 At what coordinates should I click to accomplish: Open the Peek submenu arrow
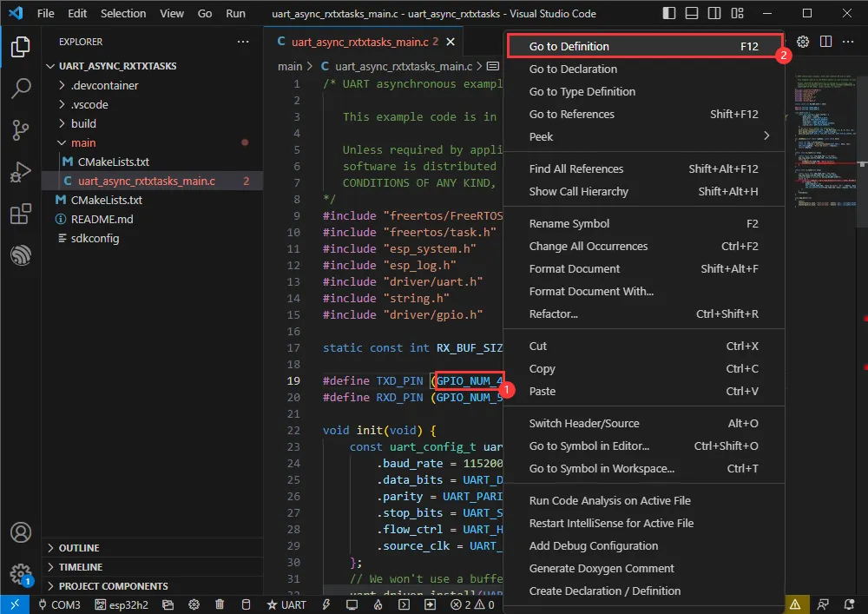pyautogui.click(x=766, y=136)
